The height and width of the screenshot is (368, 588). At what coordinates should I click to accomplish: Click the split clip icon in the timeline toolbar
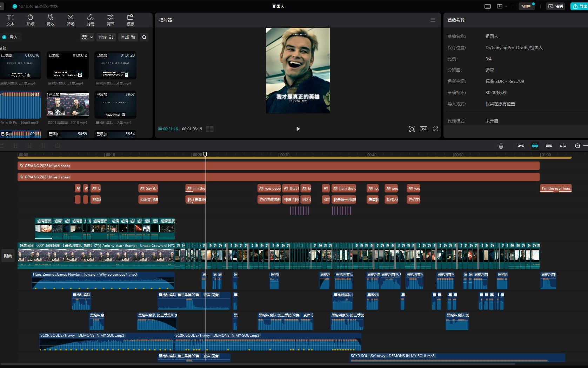click(15, 146)
